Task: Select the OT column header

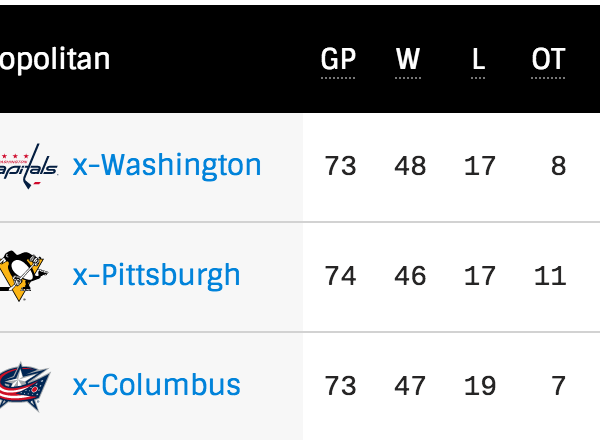Action: pyautogui.click(x=548, y=60)
